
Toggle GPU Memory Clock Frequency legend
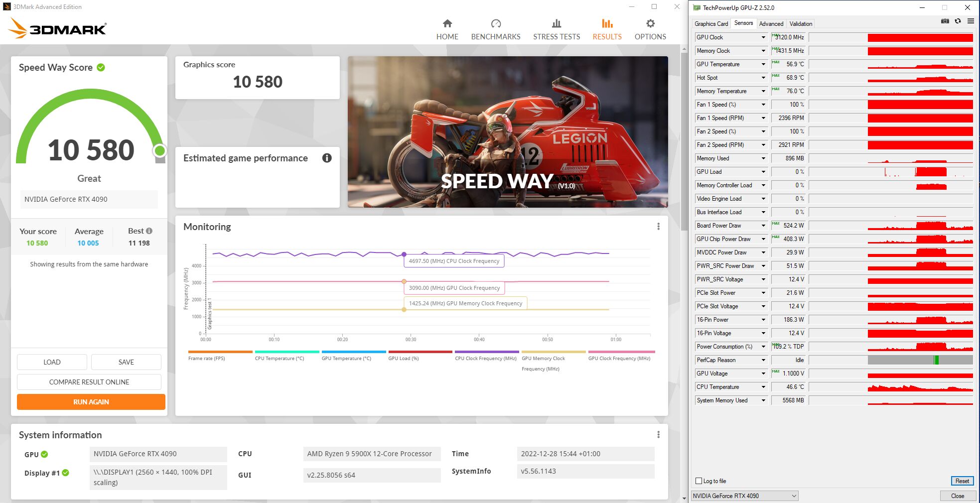tap(554, 361)
